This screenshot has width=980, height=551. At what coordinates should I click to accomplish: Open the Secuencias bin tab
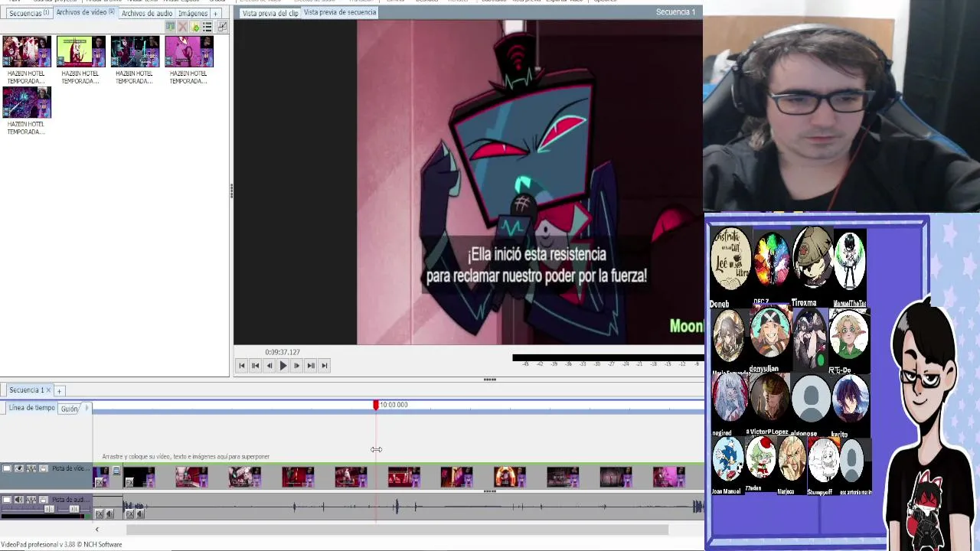click(28, 13)
